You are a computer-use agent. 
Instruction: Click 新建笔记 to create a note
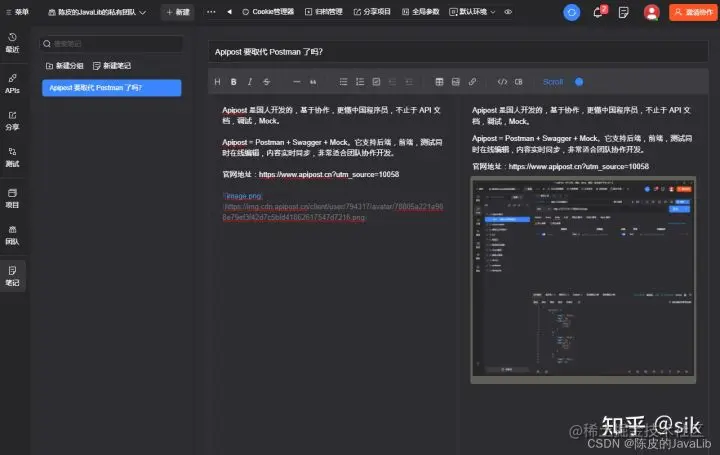click(x=112, y=66)
